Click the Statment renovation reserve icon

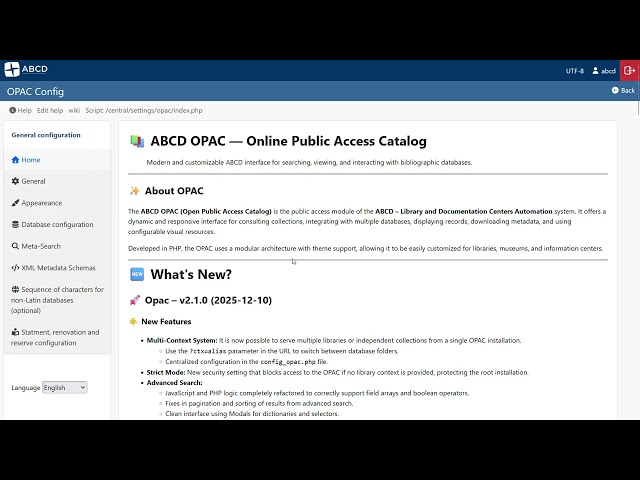pyautogui.click(x=16, y=332)
